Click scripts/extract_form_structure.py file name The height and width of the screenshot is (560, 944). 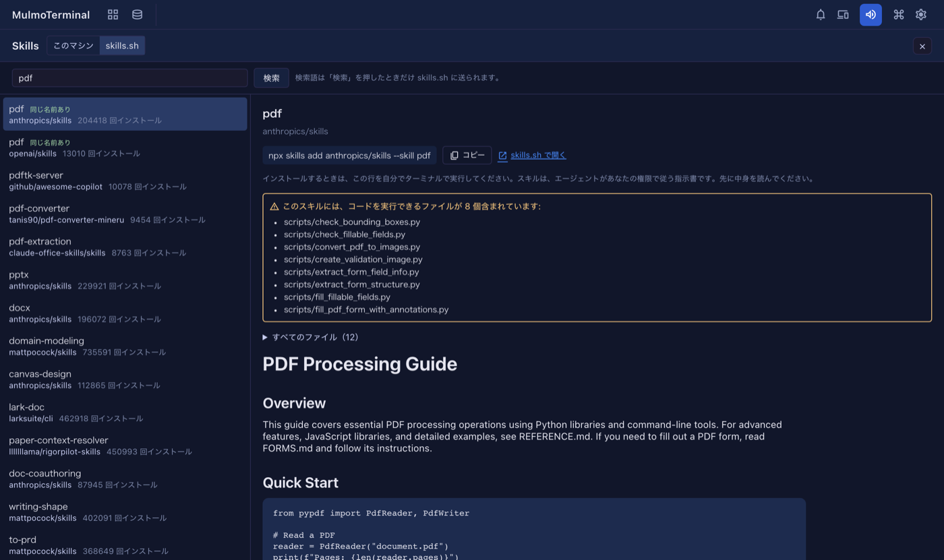coord(352,284)
